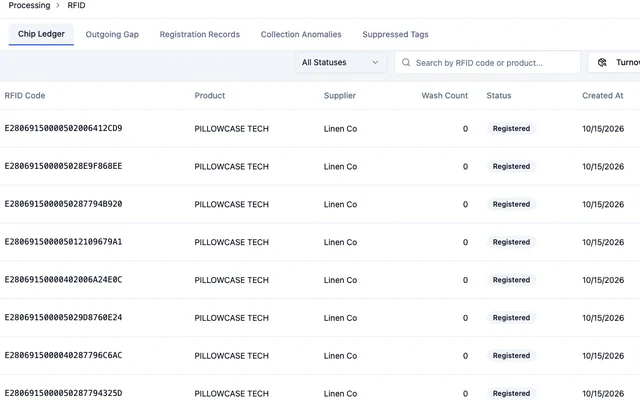Select RFID code E280691500005029D8760E24
Screen dimensions: 640x400
pyautogui.click(x=63, y=318)
